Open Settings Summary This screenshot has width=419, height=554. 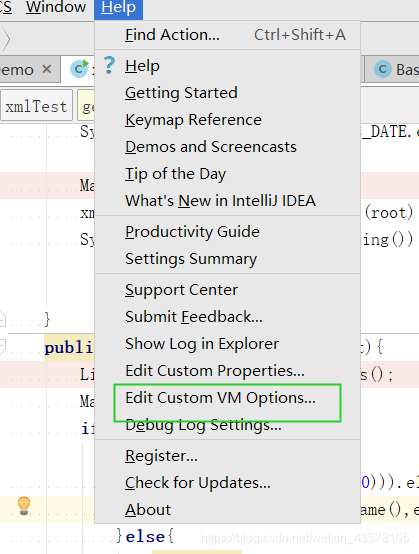pos(228,259)
